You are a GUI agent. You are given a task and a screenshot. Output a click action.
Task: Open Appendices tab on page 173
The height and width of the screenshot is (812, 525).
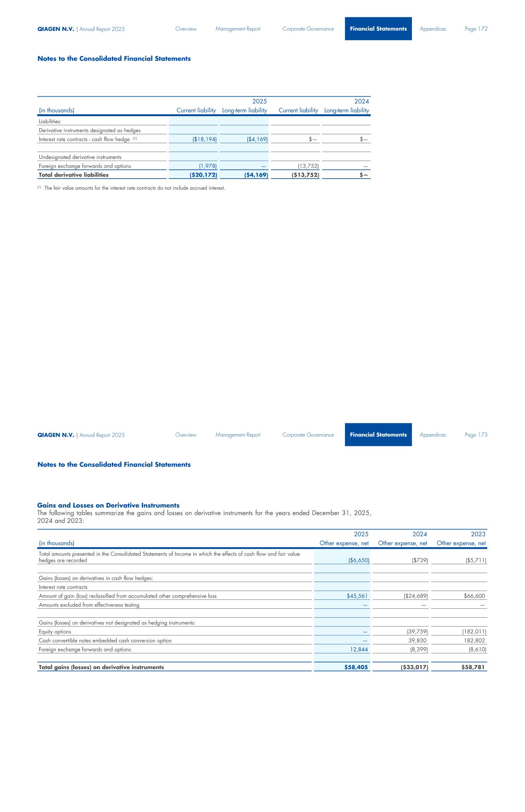(x=433, y=435)
